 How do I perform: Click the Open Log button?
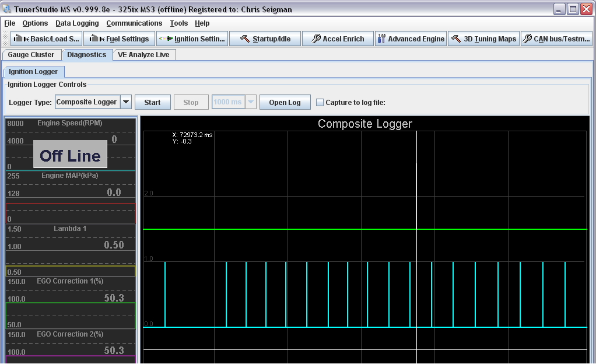coord(285,102)
